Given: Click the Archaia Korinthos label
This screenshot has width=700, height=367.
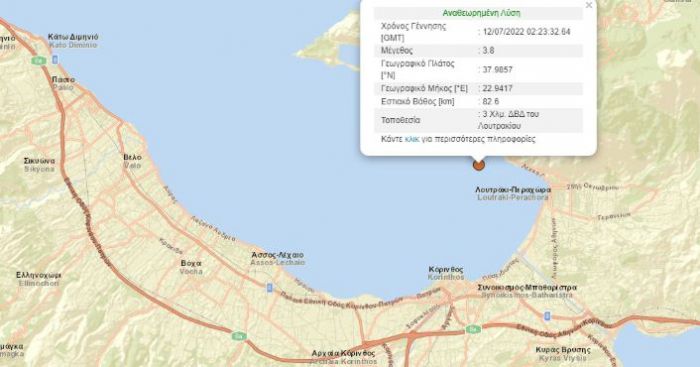Looking at the screenshot, I should 344,357.
